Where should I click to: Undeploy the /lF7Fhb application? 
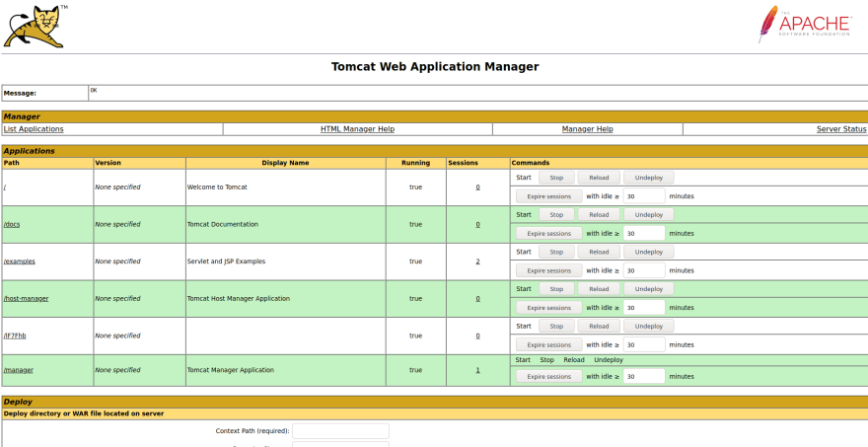(x=648, y=327)
